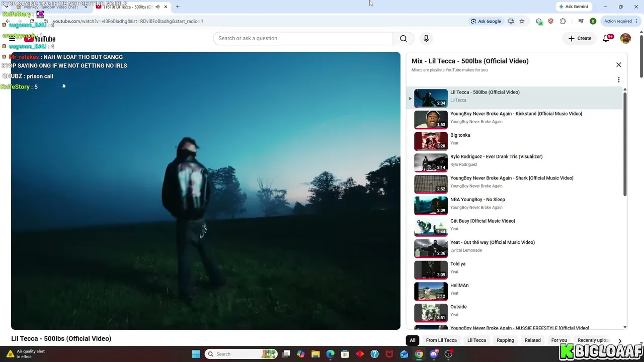This screenshot has height=362, width=644.
Task: Click the YouTube search magnifier button
Action: [403, 38]
